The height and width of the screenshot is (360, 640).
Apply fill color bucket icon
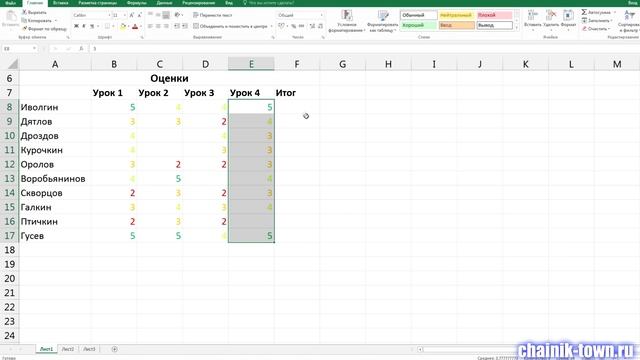coord(122,27)
